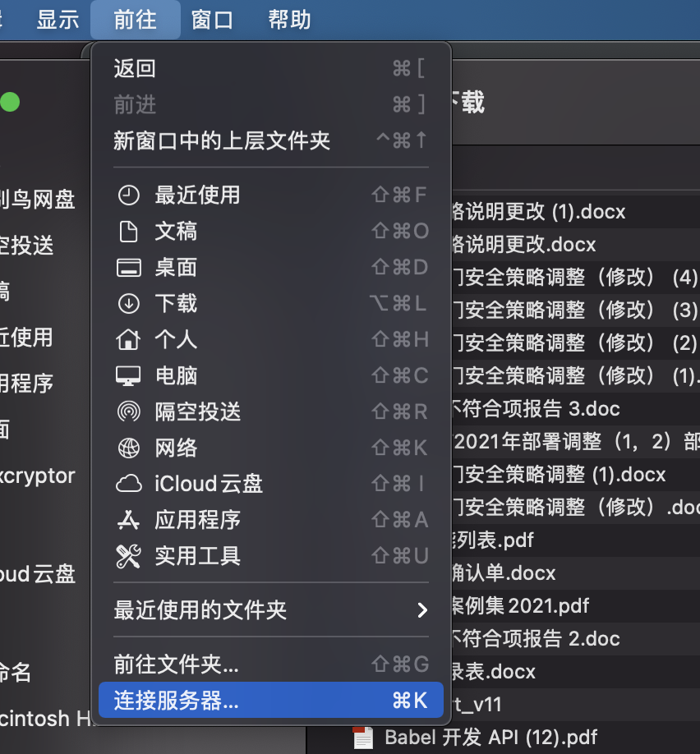This screenshot has height=754, width=700.
Task: Select the sidebar item ending in 近使用
Action: coord(26,337)
